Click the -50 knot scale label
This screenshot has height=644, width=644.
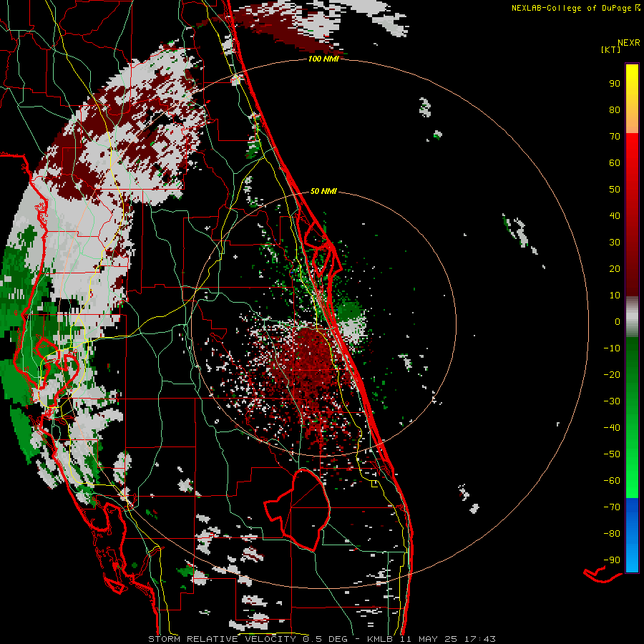[x=612, y=454]
